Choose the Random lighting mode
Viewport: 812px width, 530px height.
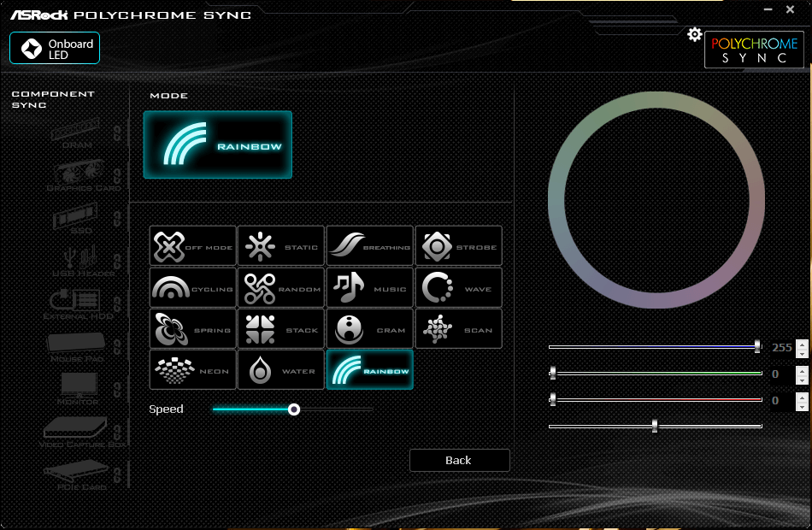(281, 287)
